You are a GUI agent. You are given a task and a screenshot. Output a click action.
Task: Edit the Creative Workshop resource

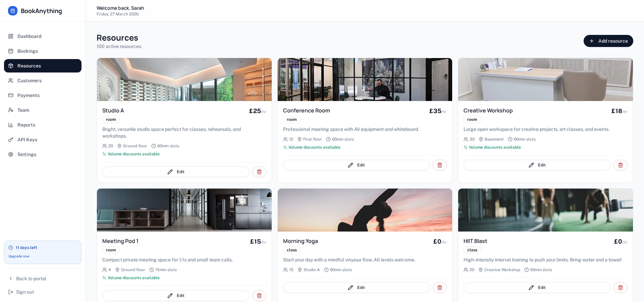point(537,165)
